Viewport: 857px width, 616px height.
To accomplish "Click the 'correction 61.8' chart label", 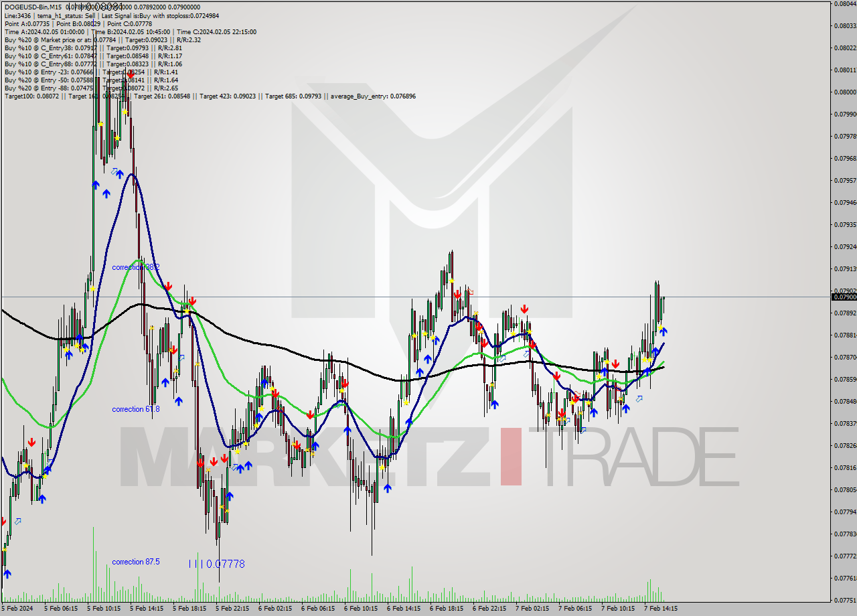I will (x=136, y=409).
